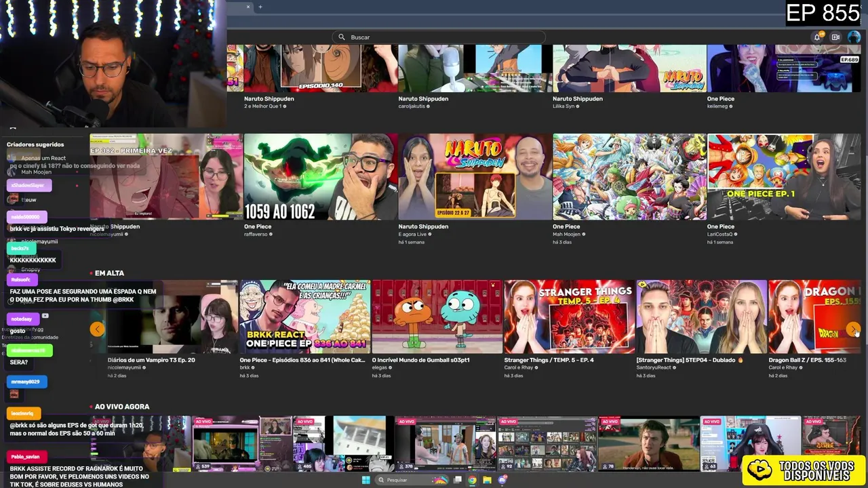
Task: Visit the SantoryuReact channel link
Action: tap(654, 368)
